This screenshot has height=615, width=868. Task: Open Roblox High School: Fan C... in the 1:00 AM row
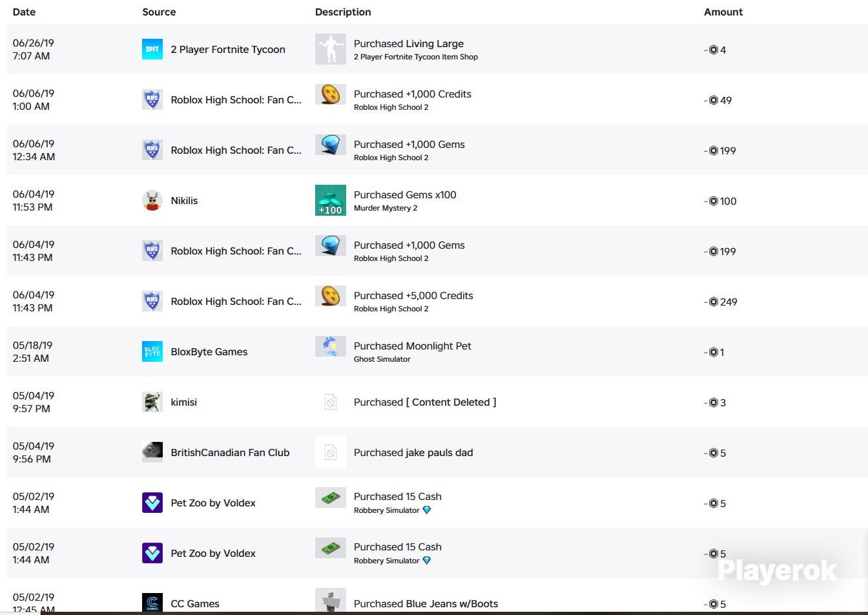tap(236, 99)
